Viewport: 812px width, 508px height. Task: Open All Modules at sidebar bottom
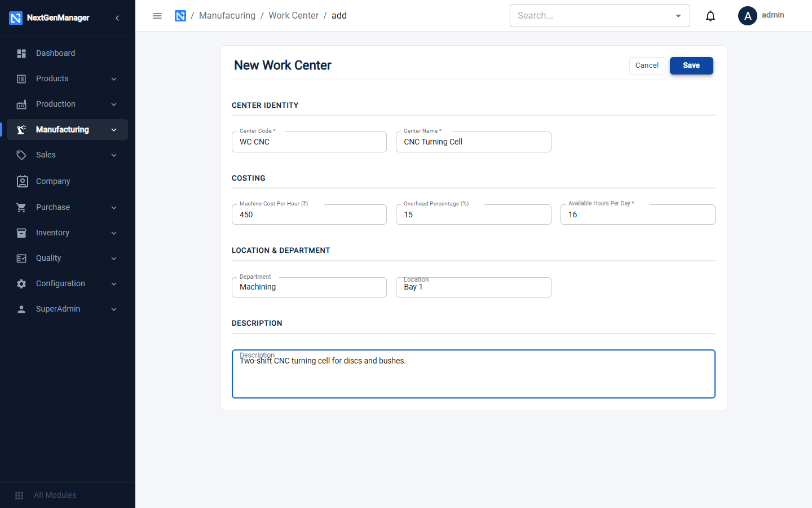(68, 495)
